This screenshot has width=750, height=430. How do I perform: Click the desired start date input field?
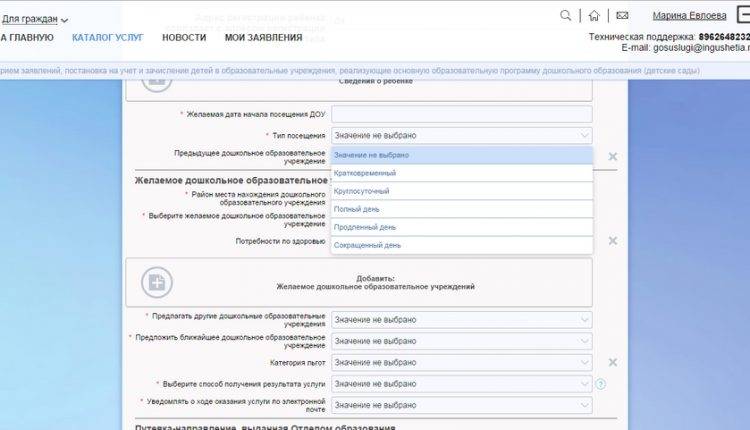[461, 114]
